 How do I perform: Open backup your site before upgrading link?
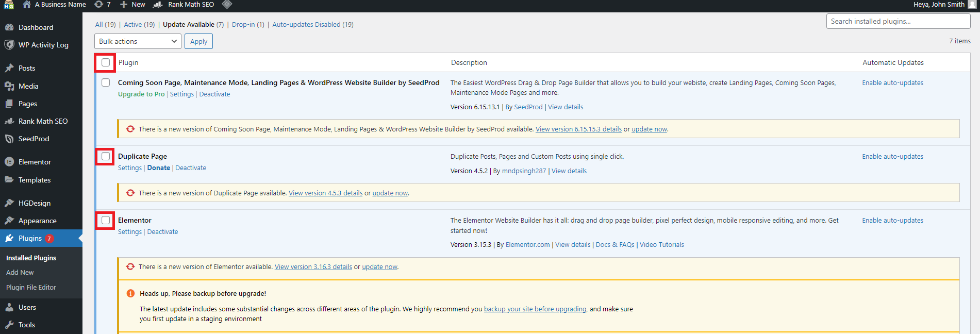535,309
